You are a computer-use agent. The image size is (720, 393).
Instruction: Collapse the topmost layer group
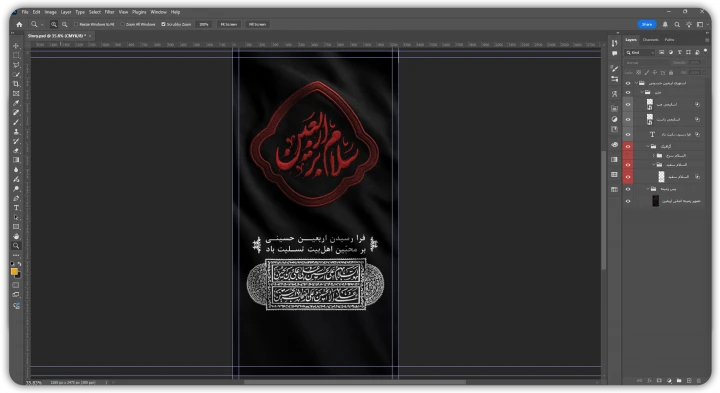pyautogui.click(x=636, y=83)
